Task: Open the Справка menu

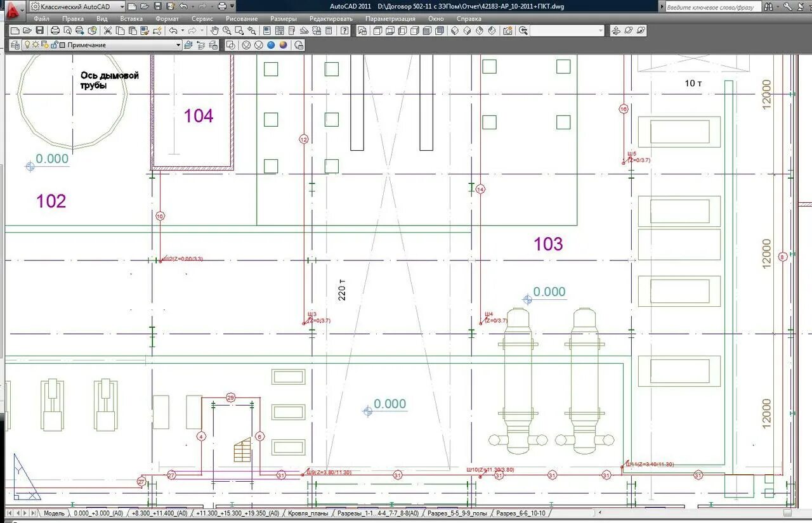Action: (469, 18)
